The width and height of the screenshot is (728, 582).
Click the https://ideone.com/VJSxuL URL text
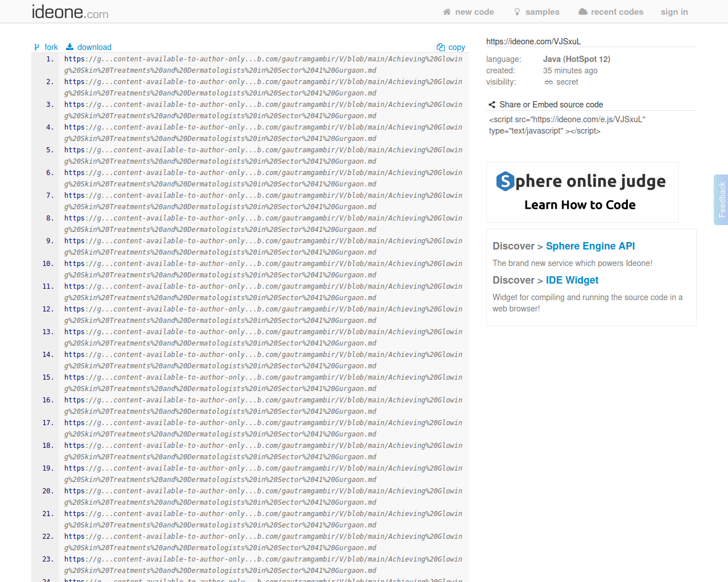pos(533,41)
